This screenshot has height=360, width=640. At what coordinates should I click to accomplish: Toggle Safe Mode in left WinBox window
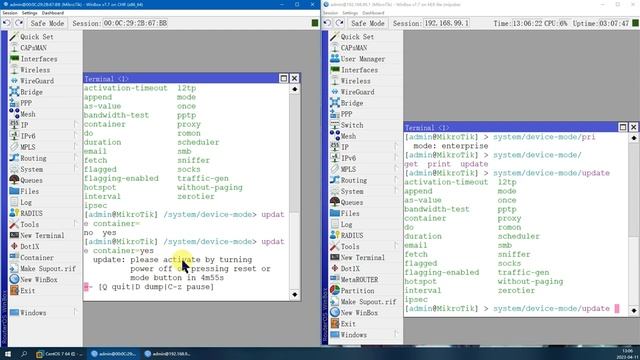47,23
